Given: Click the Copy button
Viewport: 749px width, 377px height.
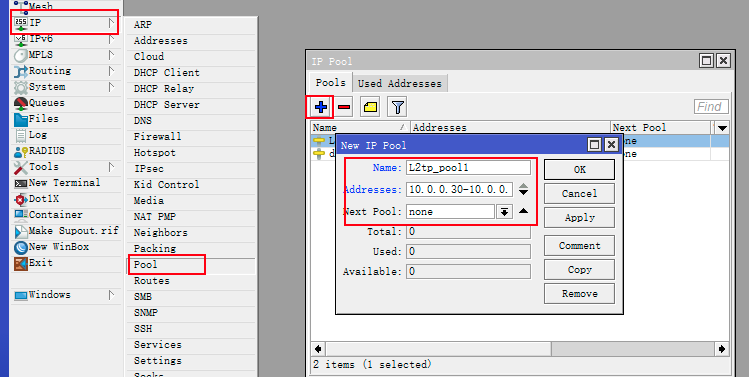Looking at the screenshot, I should [x=579, y=270].
